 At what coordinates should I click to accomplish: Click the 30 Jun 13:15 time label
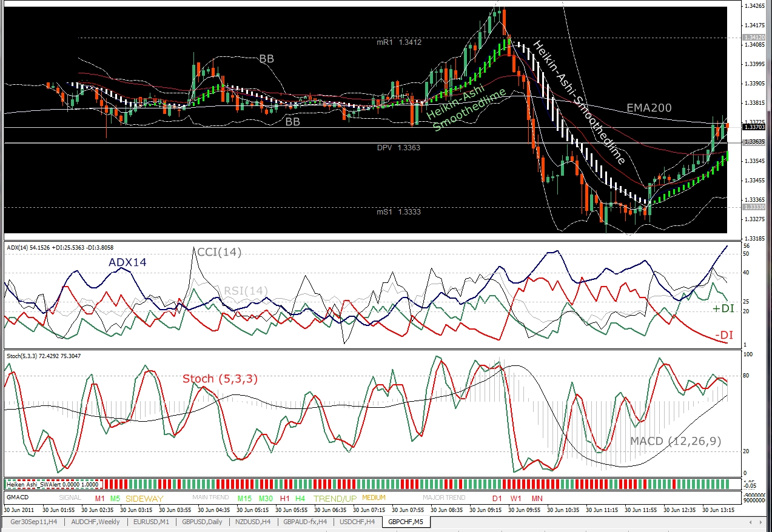(x=719, y=510)
